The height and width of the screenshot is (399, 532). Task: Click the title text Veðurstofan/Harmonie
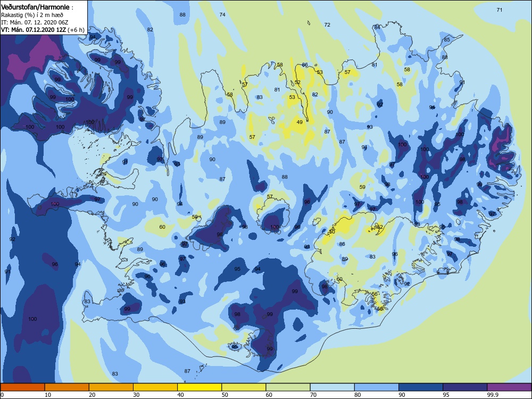pyautogui.click(x=35, y=7)
